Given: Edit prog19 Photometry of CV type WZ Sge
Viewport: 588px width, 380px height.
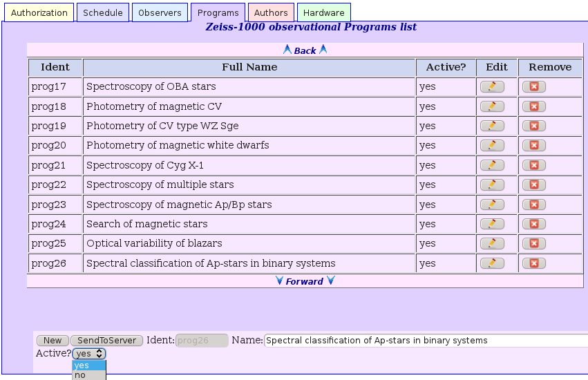Looking at the screenshot, I should (x=492, y=126).
